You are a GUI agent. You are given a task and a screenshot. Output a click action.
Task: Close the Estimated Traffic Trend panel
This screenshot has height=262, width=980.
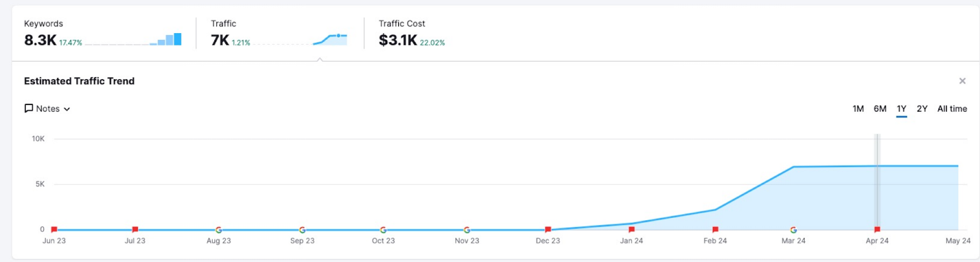(962, 81)
